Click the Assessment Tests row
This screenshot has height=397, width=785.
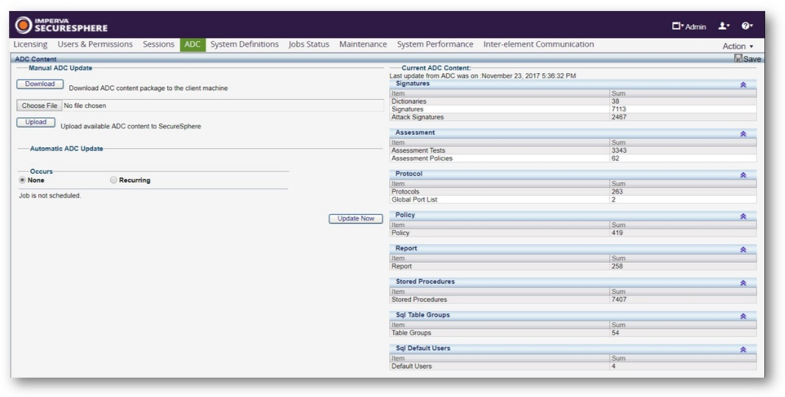point(573,150)
